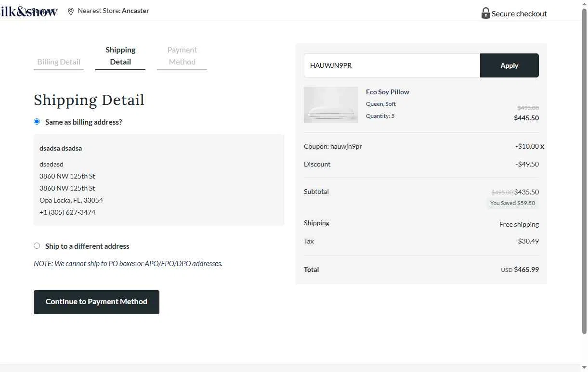
Task: Click the Secure checkout label
Action: point(519,13)
